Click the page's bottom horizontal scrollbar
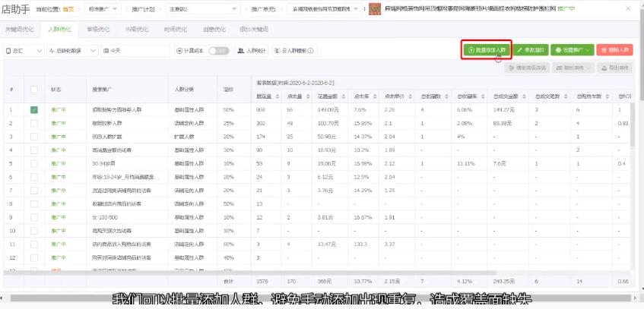 coord(320,298)
